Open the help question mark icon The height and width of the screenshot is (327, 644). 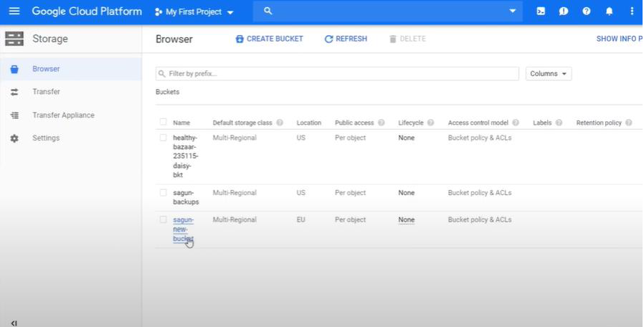click(587, 11)
